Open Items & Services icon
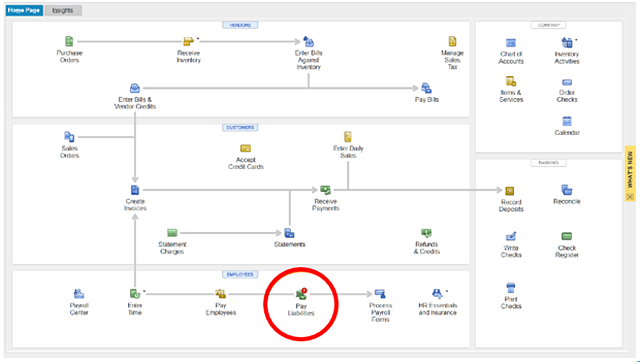Image resolution: width=640 pixels, height=362 pixels. pyautogui.click(x=511, y=81)
